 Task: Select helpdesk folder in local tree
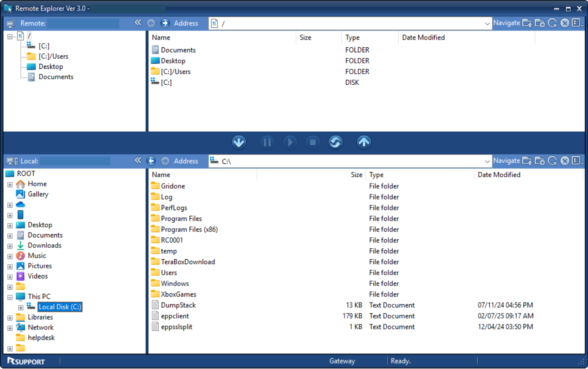coord(41,338)
